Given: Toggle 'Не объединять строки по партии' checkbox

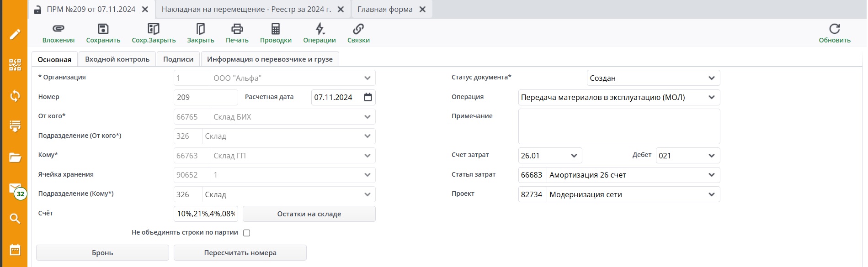Looking at the screenshot, I should point(247,233).
